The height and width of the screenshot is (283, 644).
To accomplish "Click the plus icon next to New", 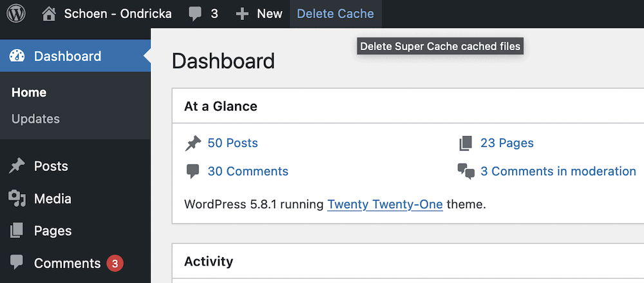I will [x=242, y=14].
